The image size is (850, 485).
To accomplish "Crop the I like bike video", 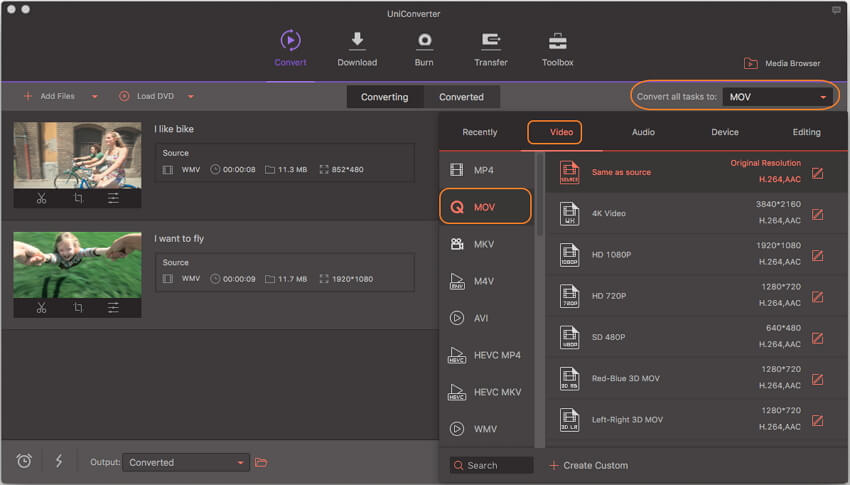I will pyautogui.click(x=78, y=198).
